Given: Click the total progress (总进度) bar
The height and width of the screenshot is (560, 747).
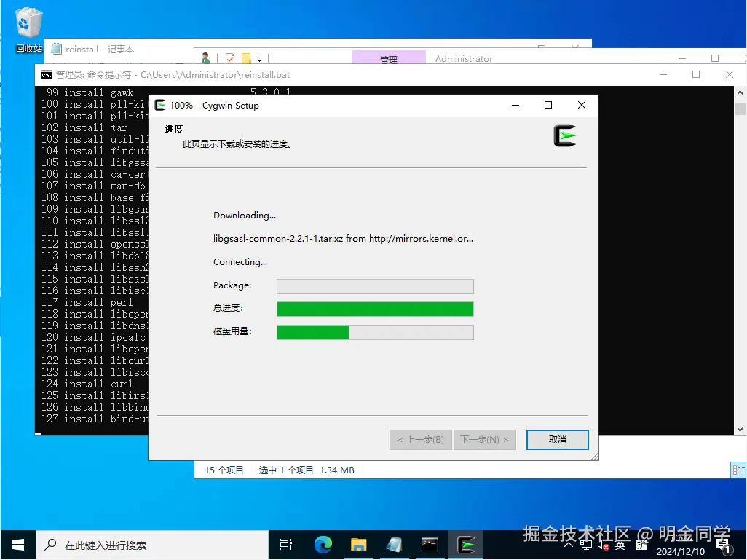Looking at the screenshot, I should pyautogui.click(x=375, y=309).
